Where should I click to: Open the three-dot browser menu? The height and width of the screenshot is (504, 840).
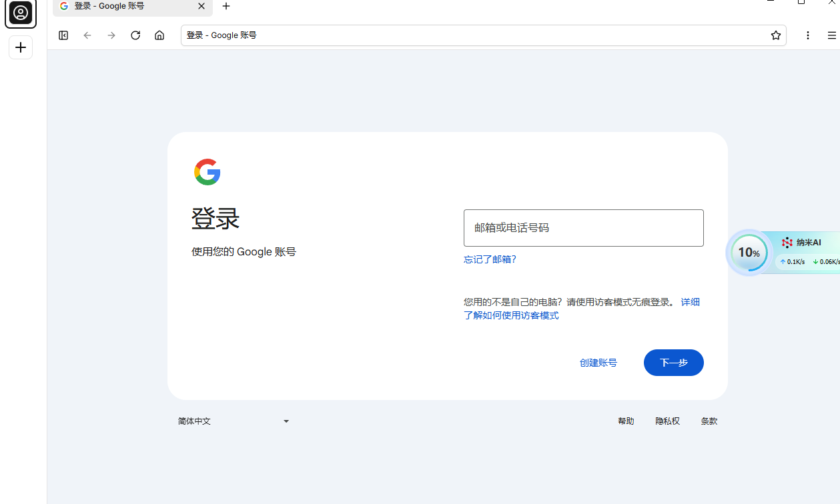808,35
